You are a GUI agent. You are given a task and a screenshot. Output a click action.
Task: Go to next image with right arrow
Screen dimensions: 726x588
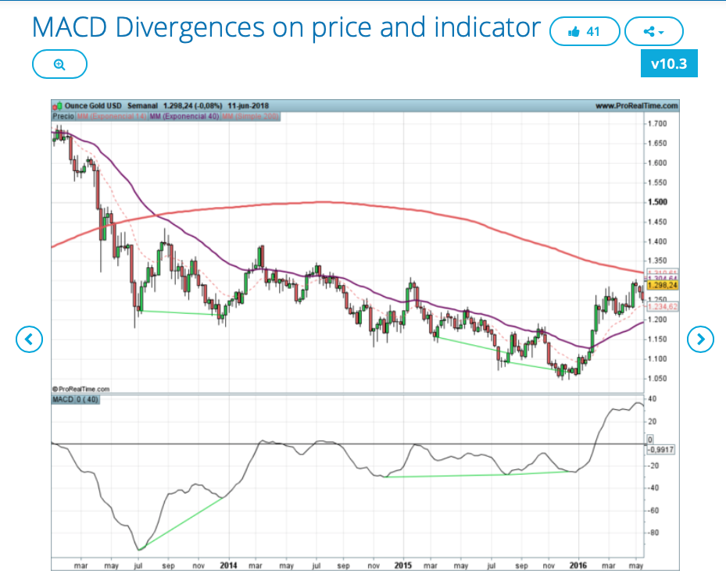(700, 339)
